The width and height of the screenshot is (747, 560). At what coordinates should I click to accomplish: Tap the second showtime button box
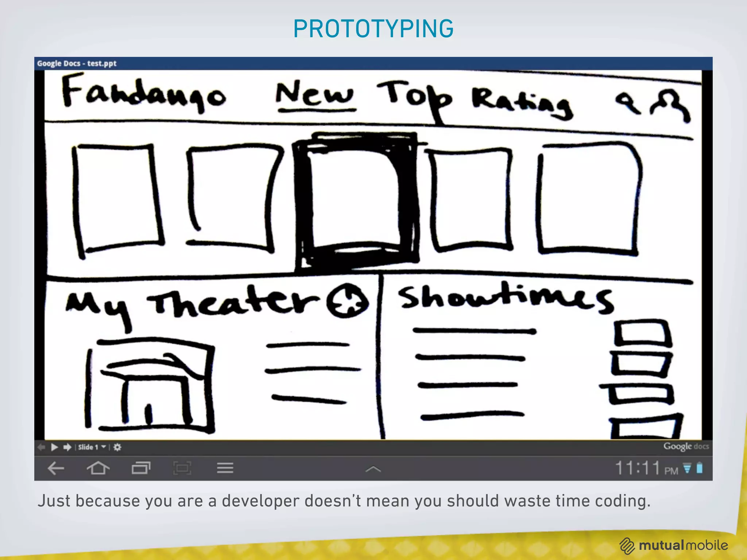point(640,364)
